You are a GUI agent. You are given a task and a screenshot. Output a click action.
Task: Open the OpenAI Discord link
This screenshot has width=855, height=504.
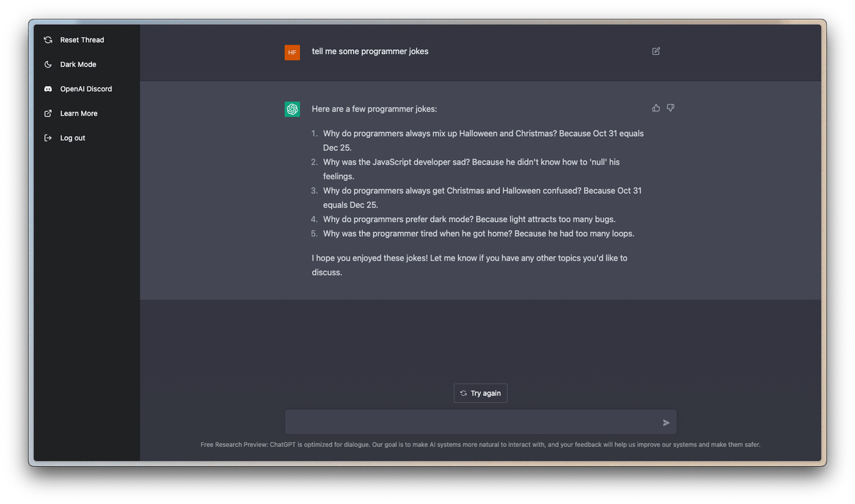(86, 89)
